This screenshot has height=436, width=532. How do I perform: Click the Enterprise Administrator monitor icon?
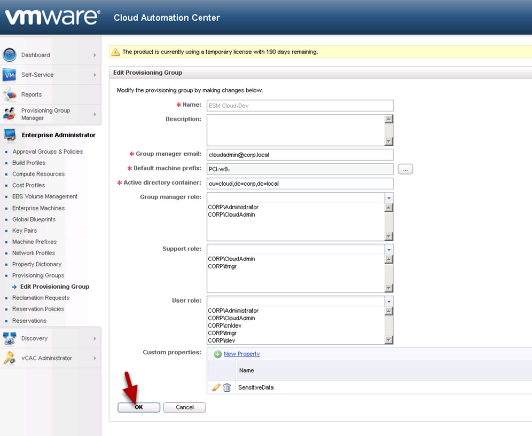point(10,135)
